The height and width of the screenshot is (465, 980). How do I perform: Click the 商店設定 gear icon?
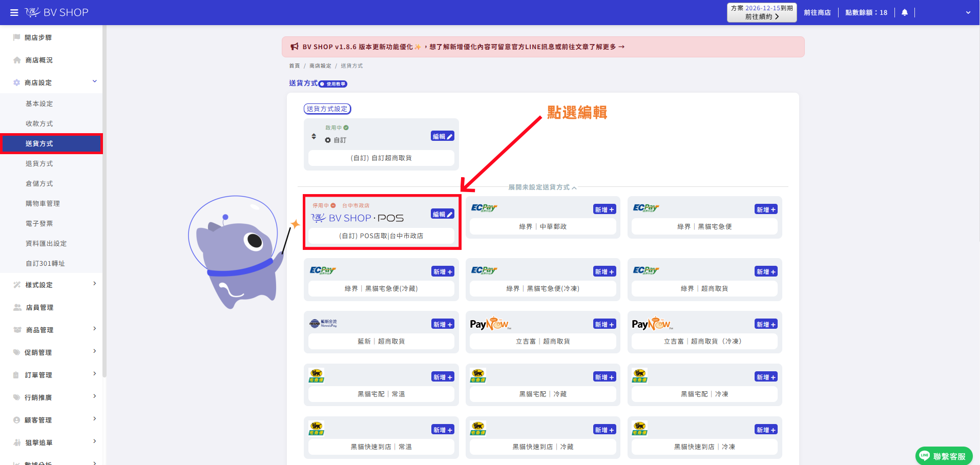coord(17,82)
